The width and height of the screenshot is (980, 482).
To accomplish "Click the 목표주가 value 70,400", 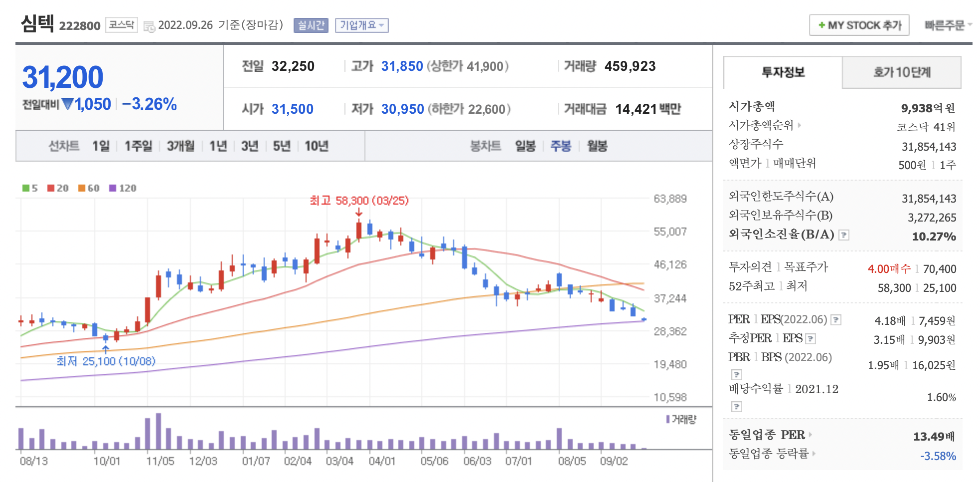I will coord(940,269).
